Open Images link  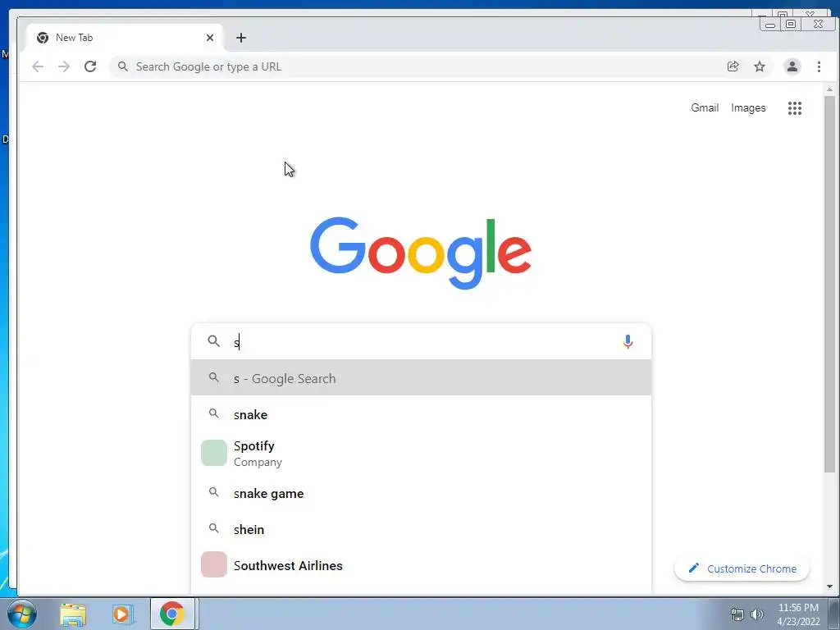point(748,107)
